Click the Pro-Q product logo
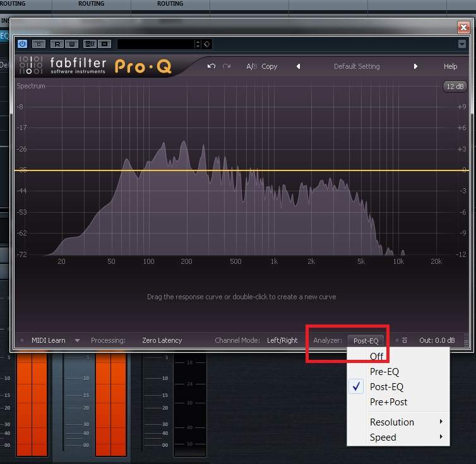This screenshot has width=476, height=464. (143, 66)
